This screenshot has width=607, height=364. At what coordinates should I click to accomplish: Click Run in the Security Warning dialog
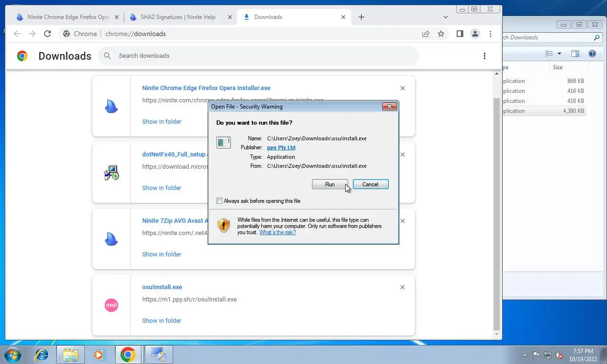tap(330, 184)
